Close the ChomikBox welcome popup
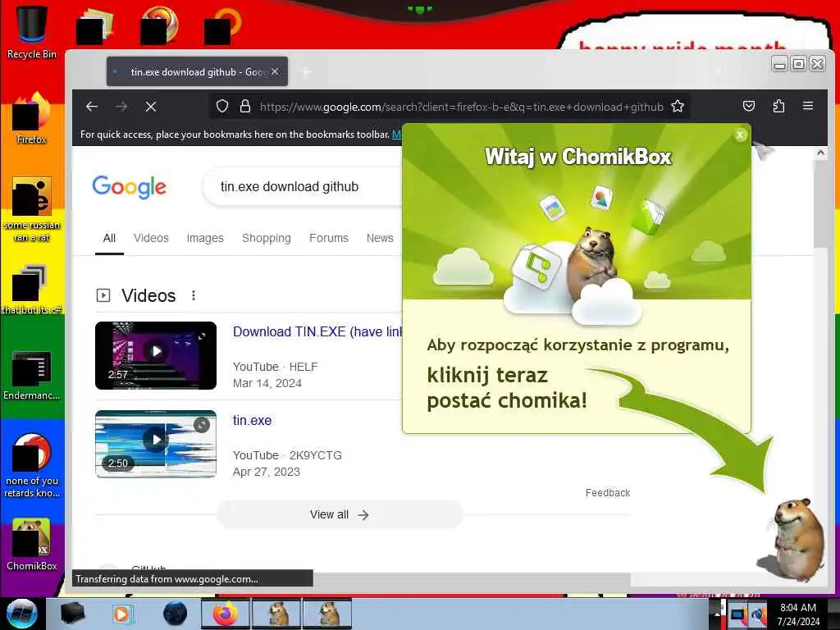This screenshot has height=630, width=840. click(740, 135)
